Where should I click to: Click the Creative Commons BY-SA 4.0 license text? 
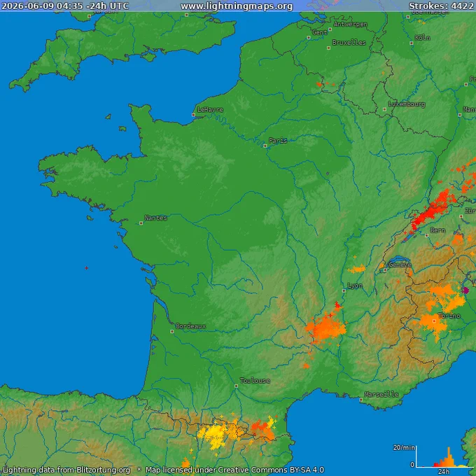tap(271, 470)
